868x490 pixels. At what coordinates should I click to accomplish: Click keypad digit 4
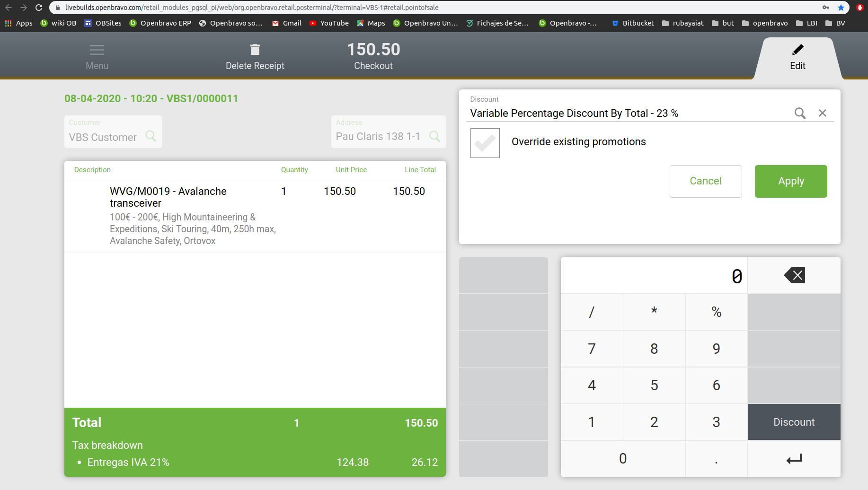tap(592, 385)
